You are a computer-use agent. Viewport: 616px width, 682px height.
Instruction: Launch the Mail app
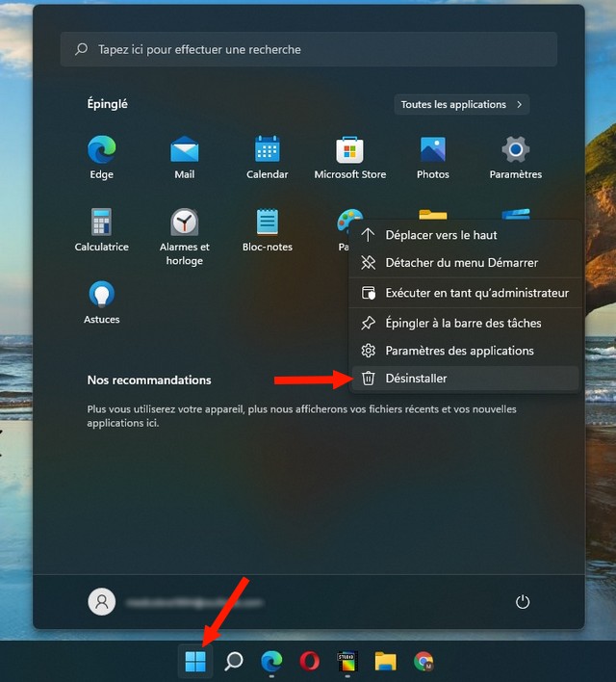[185, 157]
